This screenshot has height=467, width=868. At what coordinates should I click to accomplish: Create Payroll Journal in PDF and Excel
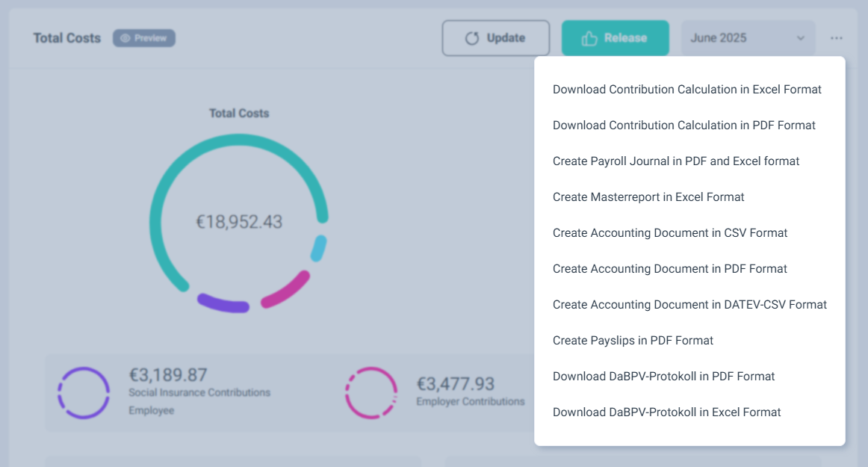click(x=675, y=161)
